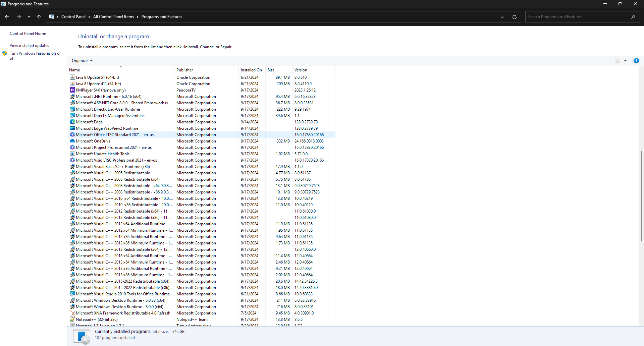This screenshot has width=644, height=346.
Task: Click the Microsoft DirectX Managed Assemblies icon
Action: (72, 116)
